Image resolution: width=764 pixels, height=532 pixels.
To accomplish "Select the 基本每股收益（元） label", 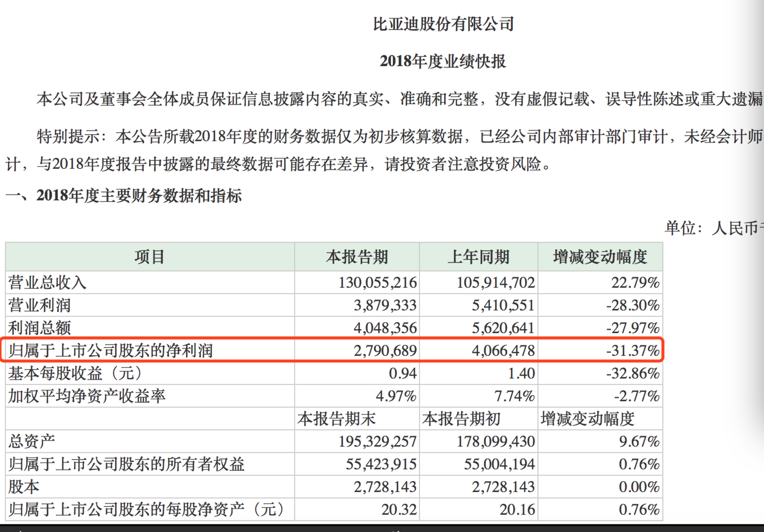I will (76, 373).
